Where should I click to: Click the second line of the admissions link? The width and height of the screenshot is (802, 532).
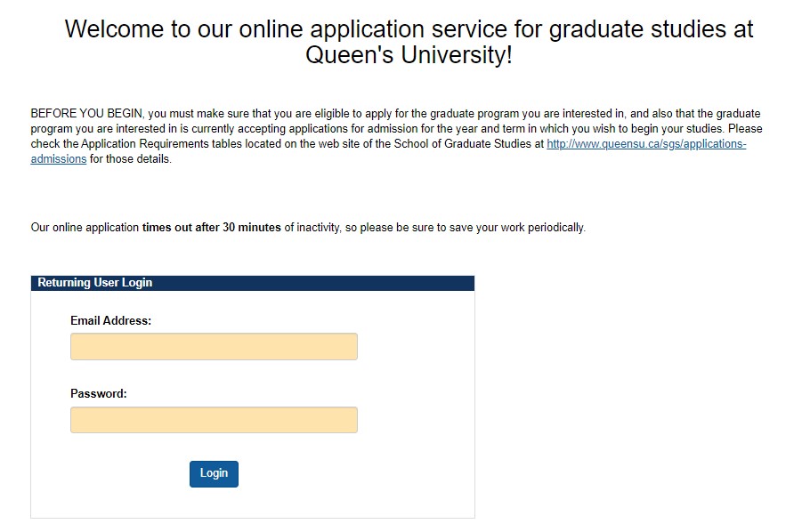pos(58,158)
